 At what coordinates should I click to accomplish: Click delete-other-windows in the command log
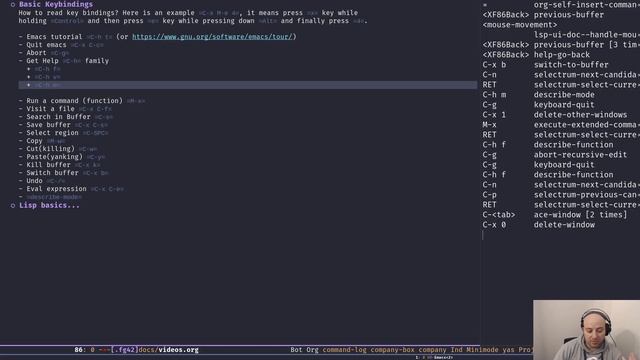click(580, 115)
